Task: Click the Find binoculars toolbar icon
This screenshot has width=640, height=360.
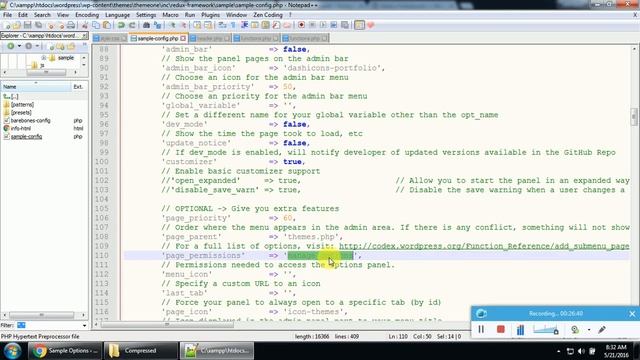Action: pos(146,25)
